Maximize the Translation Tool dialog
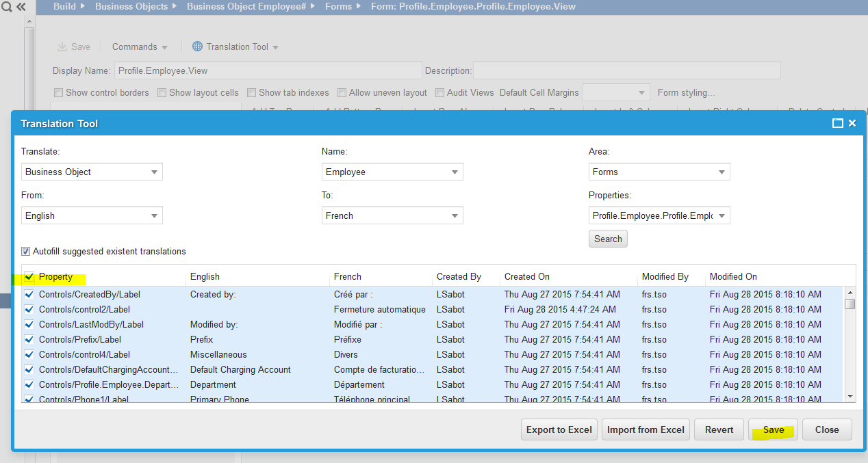This screenshot has height=463, width=868. tap(837, 124)
